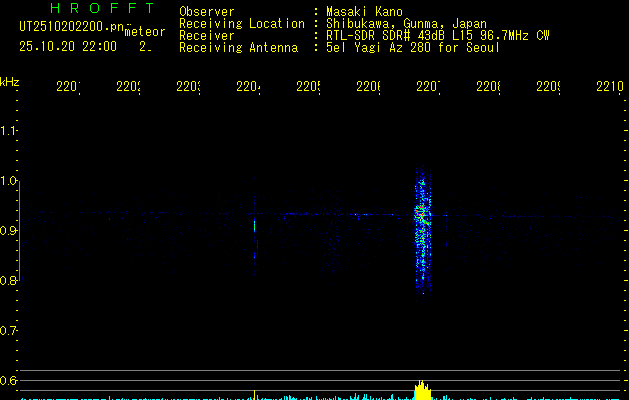Click the kHz axis unit label

pos(10,81)
